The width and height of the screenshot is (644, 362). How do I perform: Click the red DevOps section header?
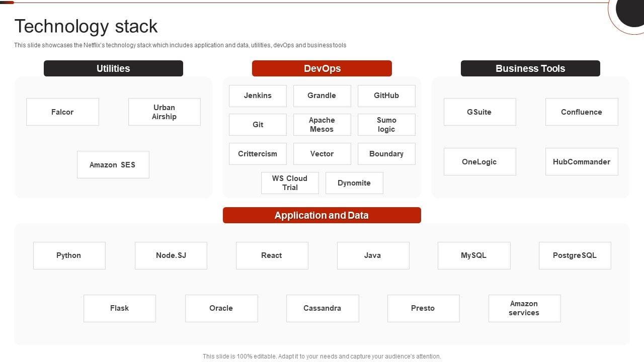tap(322, 68)
